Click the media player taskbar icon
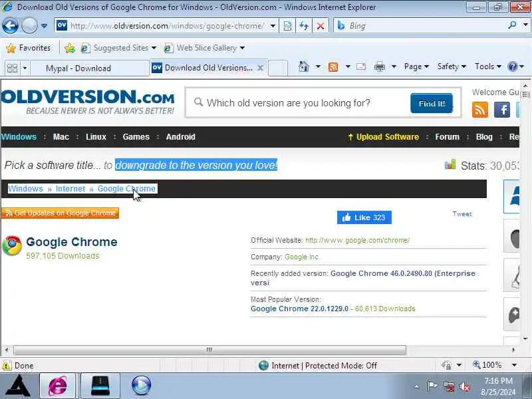Image resolution: width=532 pixels, height=399 pixels. point(141,386)
